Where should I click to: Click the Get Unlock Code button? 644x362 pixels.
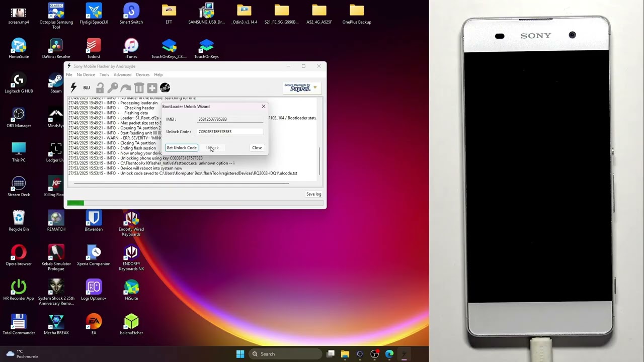click(x=182, y=148)
